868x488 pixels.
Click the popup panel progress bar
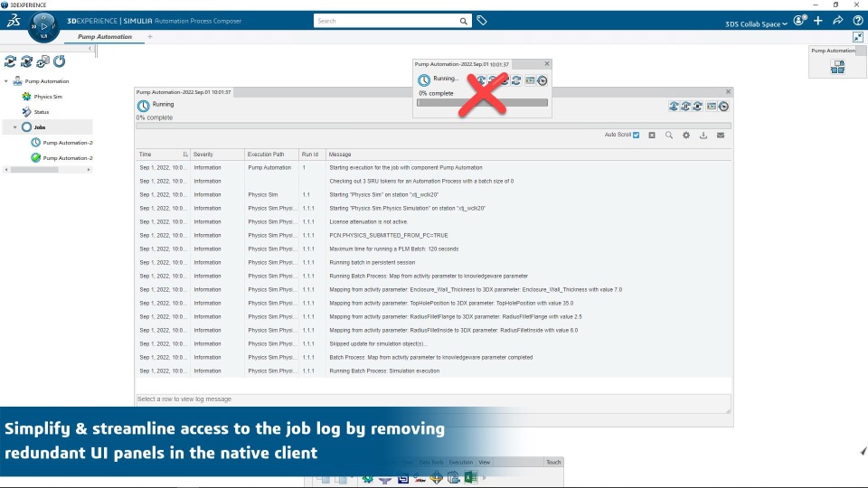click(x=482, y=102)
